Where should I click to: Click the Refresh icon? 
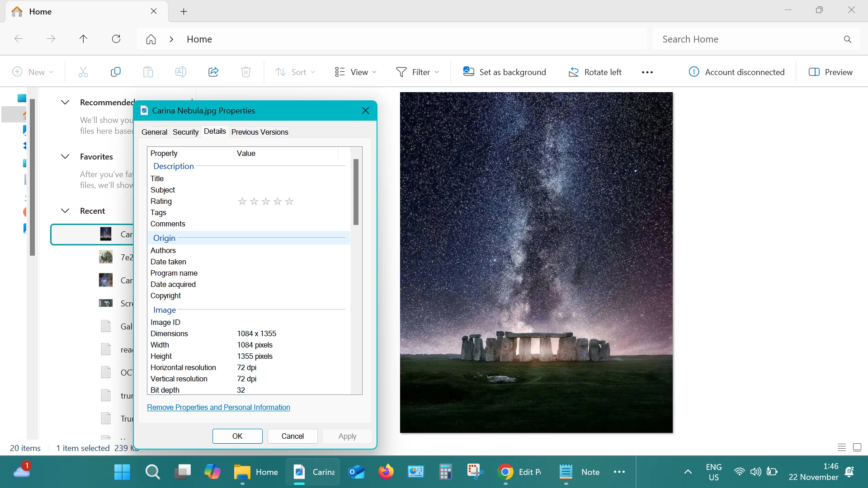coord(116,39)
